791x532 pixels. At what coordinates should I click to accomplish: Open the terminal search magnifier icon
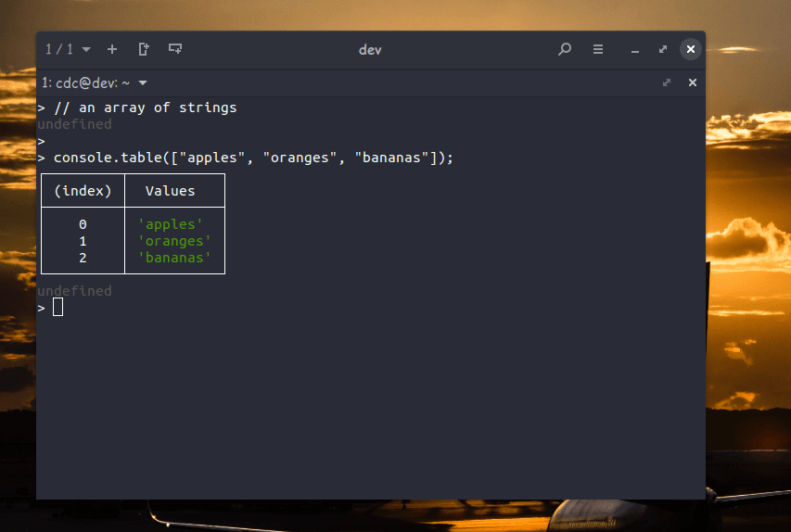pyautogui.click(x=565, y=49)
